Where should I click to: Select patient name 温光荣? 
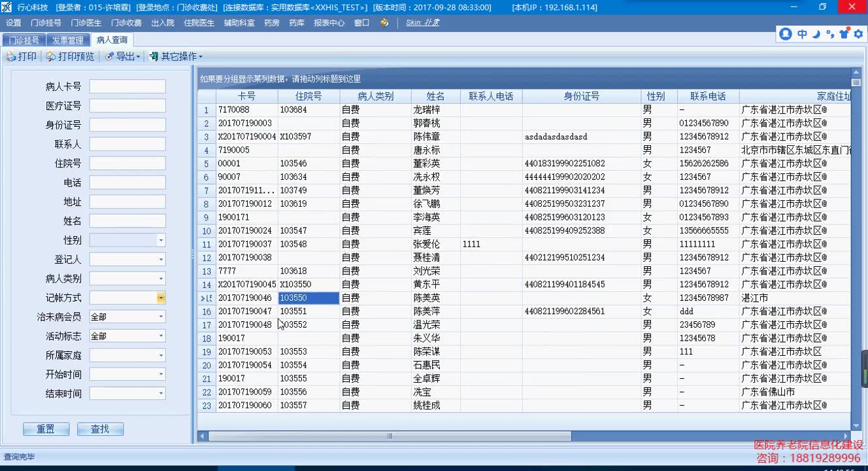pyautogui.click(x=427, y=324)
